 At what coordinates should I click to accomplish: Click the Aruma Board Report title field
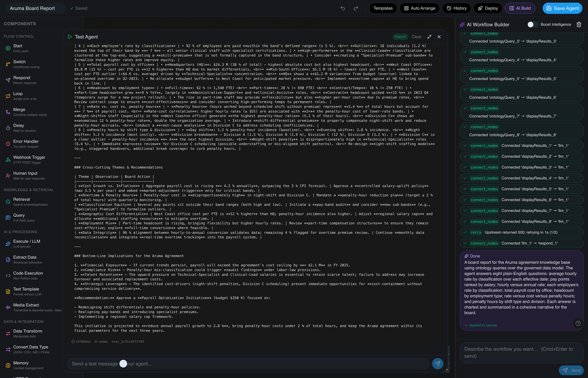point(35,8)
